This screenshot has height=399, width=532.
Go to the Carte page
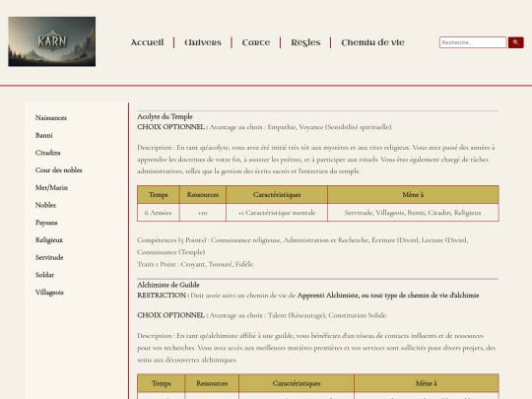click(256, 42)
